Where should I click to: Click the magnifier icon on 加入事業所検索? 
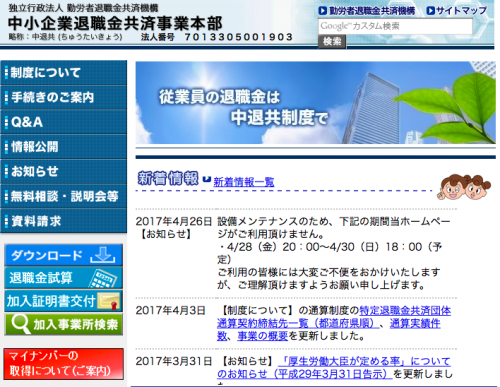tap(21, 324)
